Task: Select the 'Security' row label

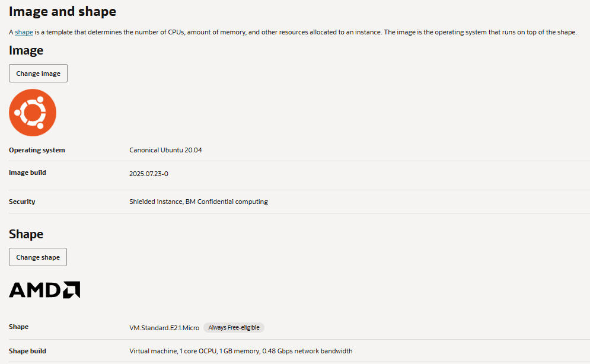Action: click(22, 202)
